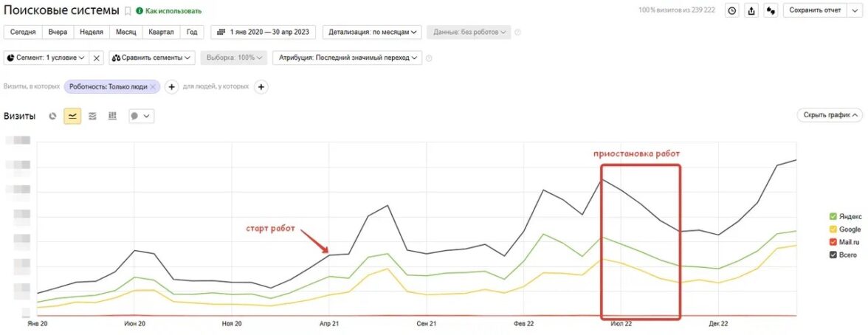Click the bookmark icon beside the report title
Viewport: 868px width, 335px height.
tap(128, 11)
